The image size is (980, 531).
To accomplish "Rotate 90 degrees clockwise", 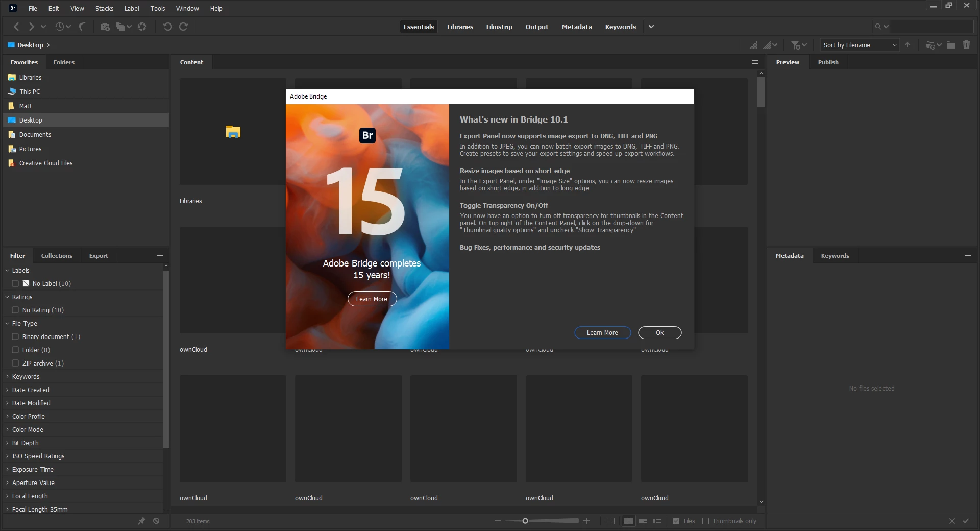I will click(183, 27).
